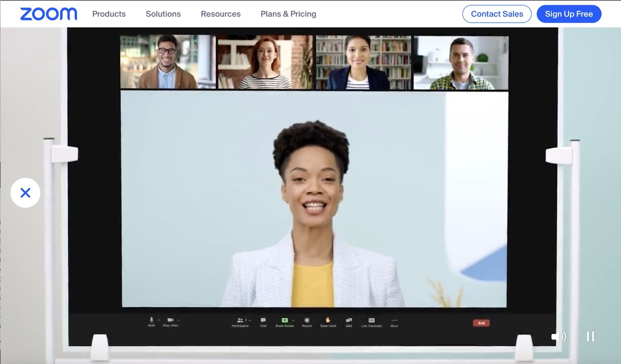Start recording the meeting
The image size is (621, 364).
307,320
